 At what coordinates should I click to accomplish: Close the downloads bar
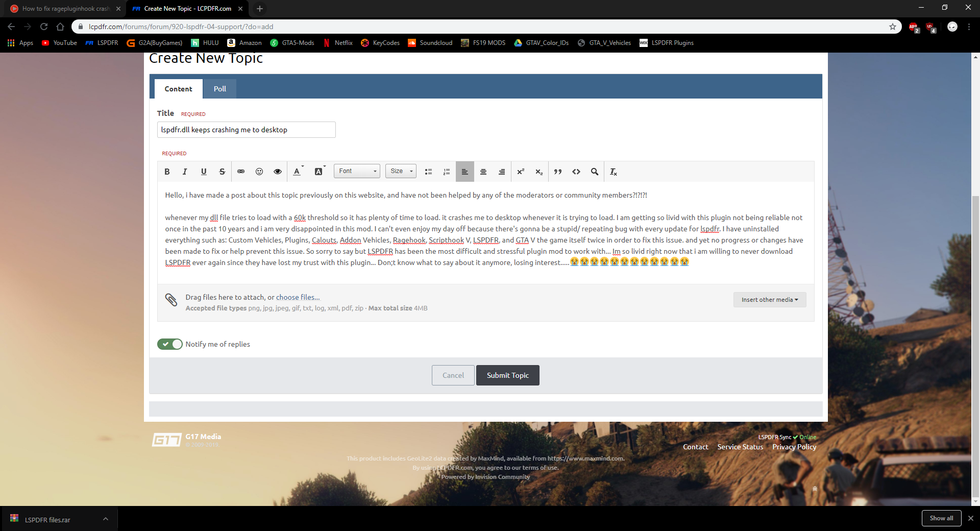pos(971,518)
